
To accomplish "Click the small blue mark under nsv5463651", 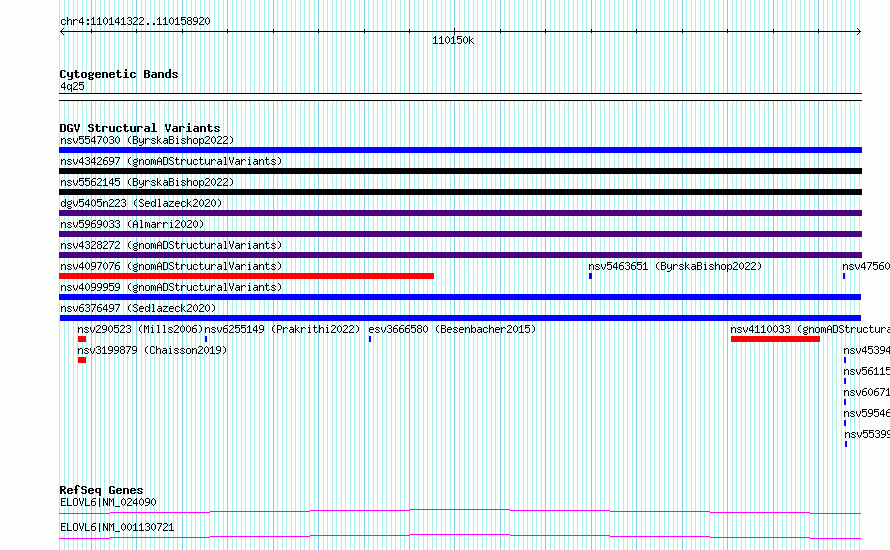I will click(x=590, y=276).
